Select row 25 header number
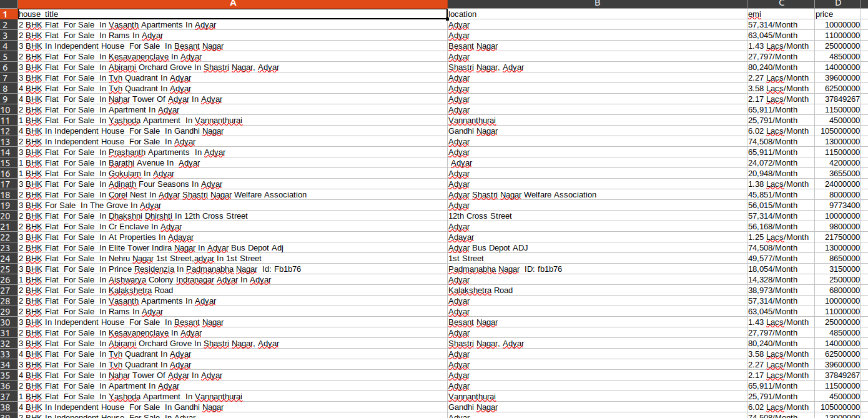The height and width of the screenshot is (418, 868). [9, 269]
